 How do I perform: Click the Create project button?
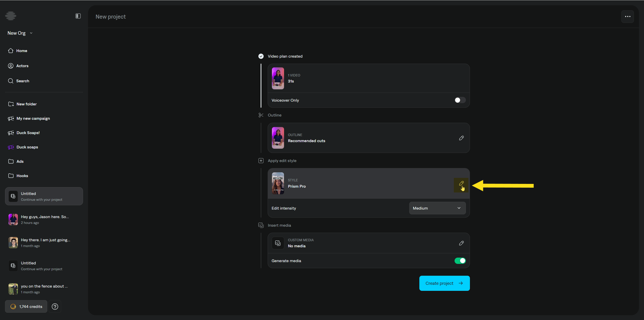tap(445, 283)
